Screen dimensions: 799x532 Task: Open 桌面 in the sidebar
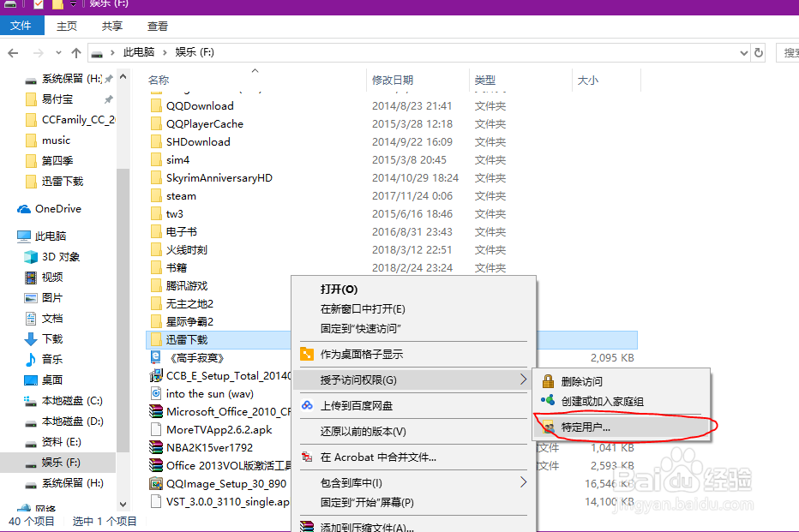point(52,380)
